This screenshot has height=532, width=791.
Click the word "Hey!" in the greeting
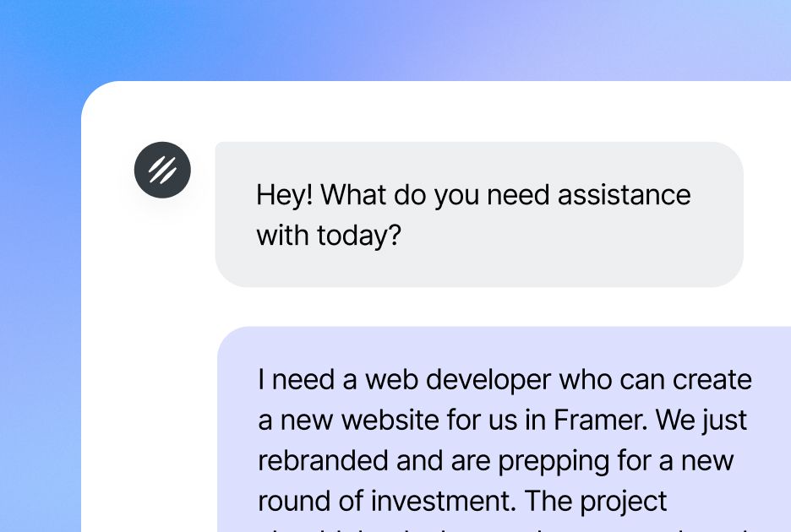pos(285,195)
